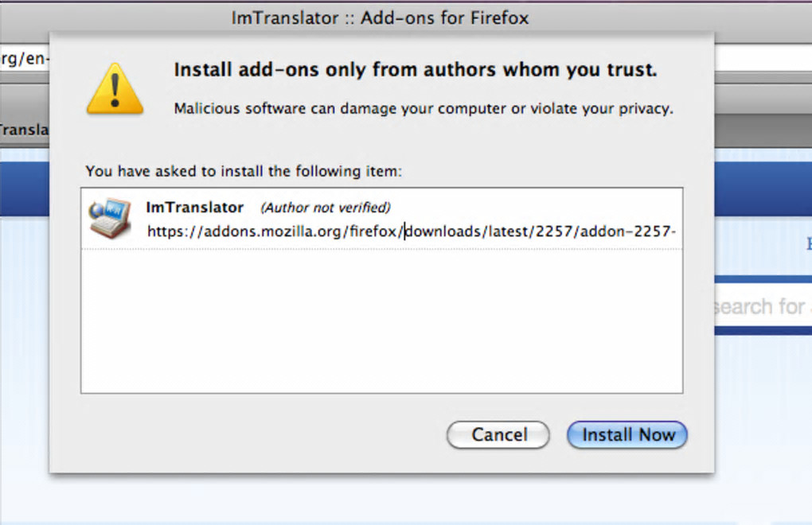The width and height of the screenshot is (812, 525).
Task: Click the yellow warning triangle icon
Action: click(115, 88)
